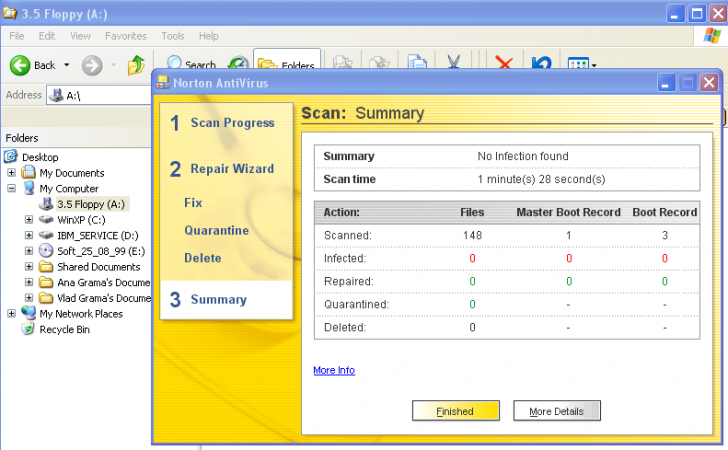Open the Tools menu
This screenshot has width=728, height=450.
[173, 36]
